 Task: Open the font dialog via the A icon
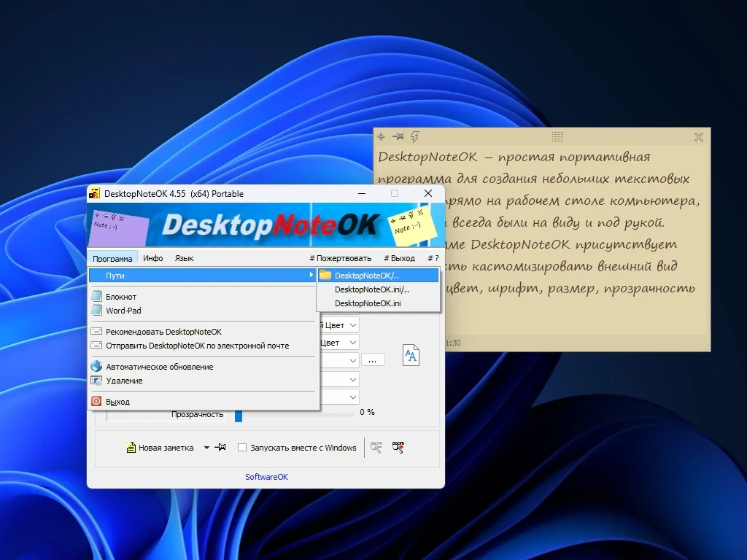point(411,355)
